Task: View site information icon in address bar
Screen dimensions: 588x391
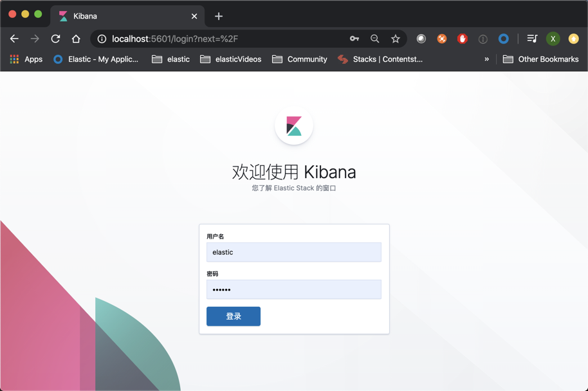Action: (x=102, y=39)
